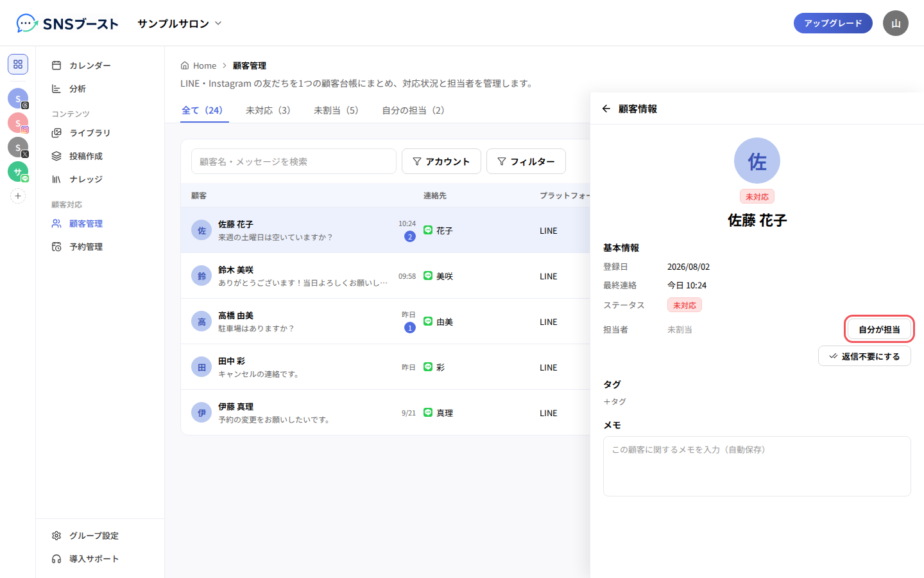Image resolution: width=924 pixels, height=578 pixels.
Task: Click the 未割当 assignee value
Action: point(680,329)
